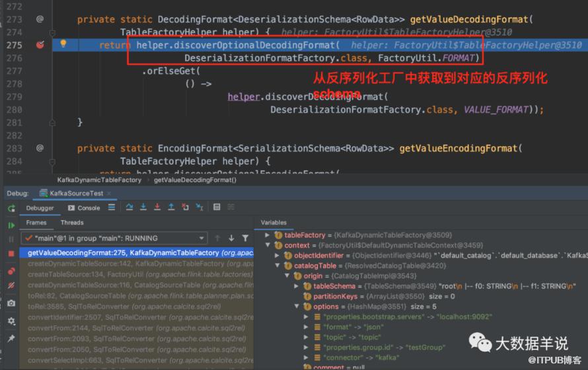Click the Evaluate Expression calculator icon
This screenshot has height=370, width=588.
tap(217, 207)
